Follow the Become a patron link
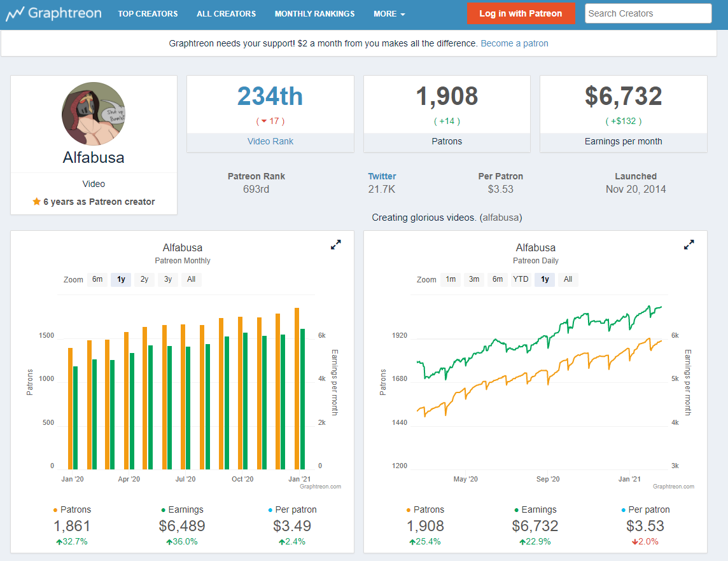Image resolution: width=728 pixels, height=561 pixels. (514, 43)
